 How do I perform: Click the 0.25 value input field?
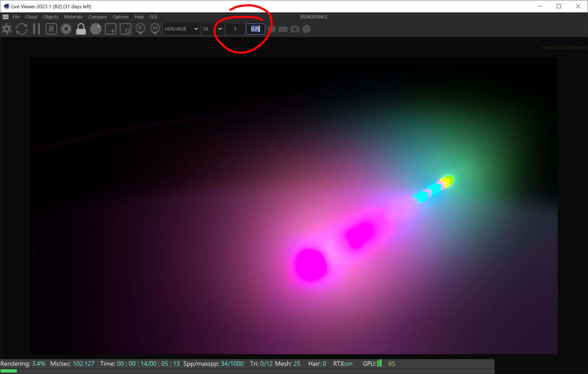(255, 29)
